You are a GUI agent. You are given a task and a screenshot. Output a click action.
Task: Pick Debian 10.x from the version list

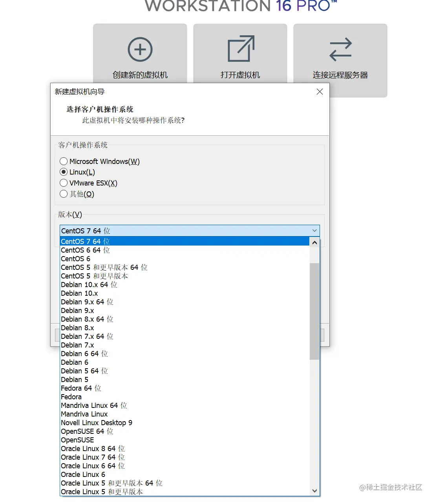[x=185, y=293]
